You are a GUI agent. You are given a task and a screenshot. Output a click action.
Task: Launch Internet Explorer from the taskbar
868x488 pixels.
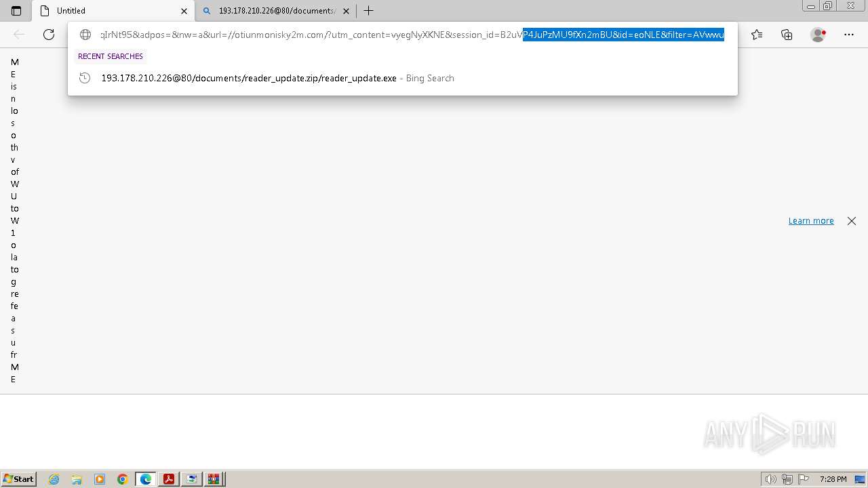(x=54, y=479)
